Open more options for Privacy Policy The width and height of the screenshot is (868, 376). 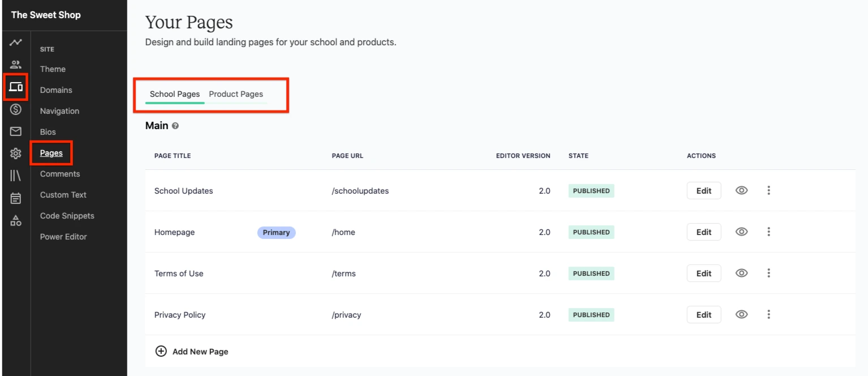768,314
